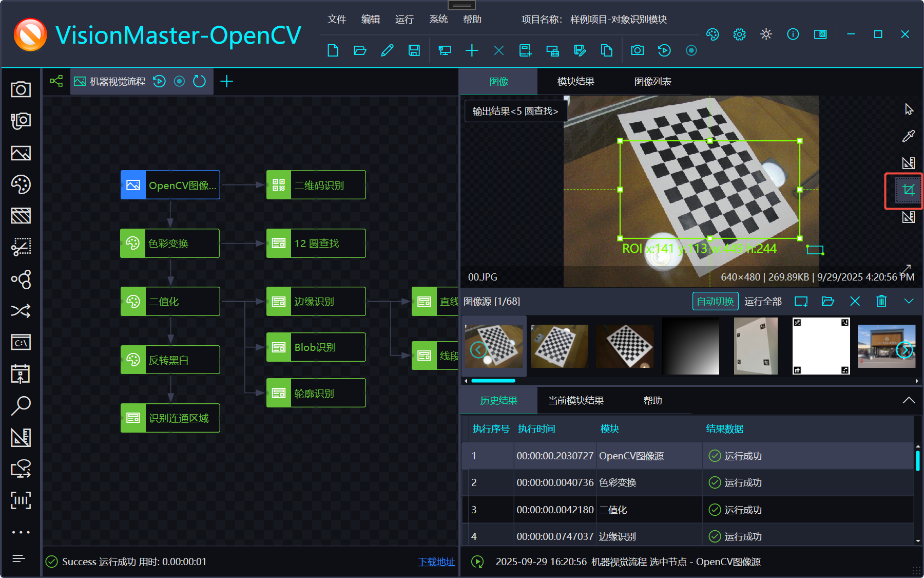
Task: Select the 12 圆查找 node
Action: (316, 243)
